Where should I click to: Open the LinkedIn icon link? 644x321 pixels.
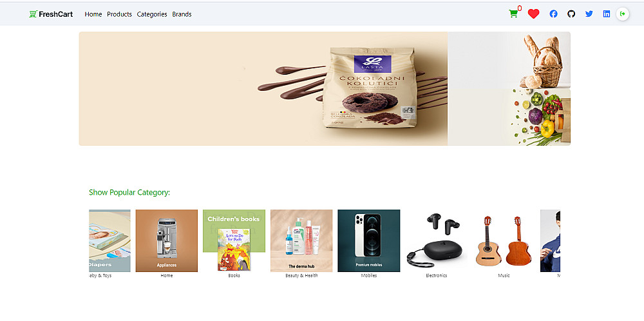607,14
